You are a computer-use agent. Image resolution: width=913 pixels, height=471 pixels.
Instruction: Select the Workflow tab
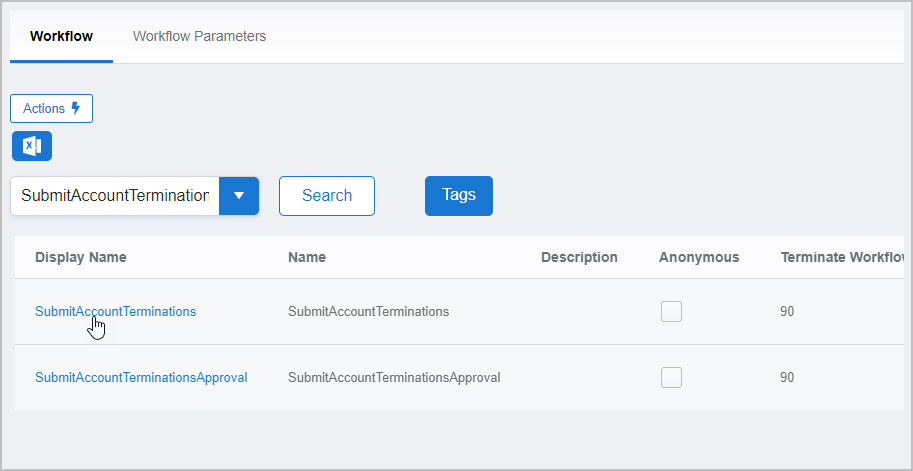pos(61,36)
